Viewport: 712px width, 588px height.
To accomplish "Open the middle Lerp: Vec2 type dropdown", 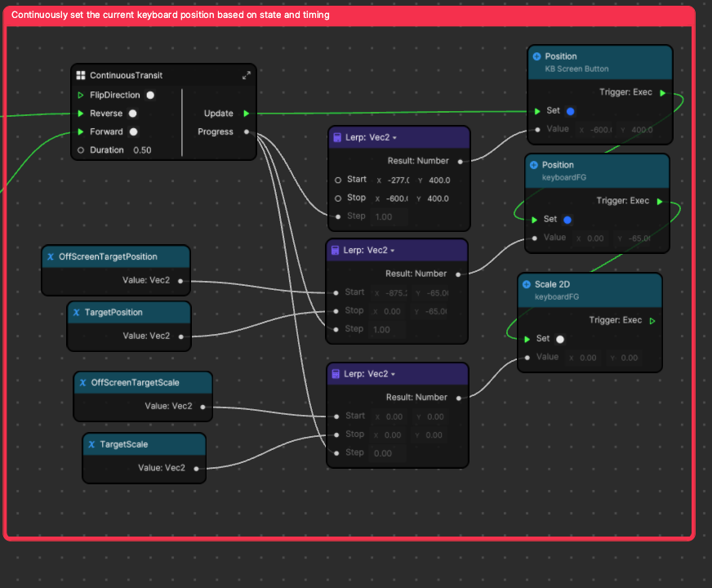I will coord(392,250).
